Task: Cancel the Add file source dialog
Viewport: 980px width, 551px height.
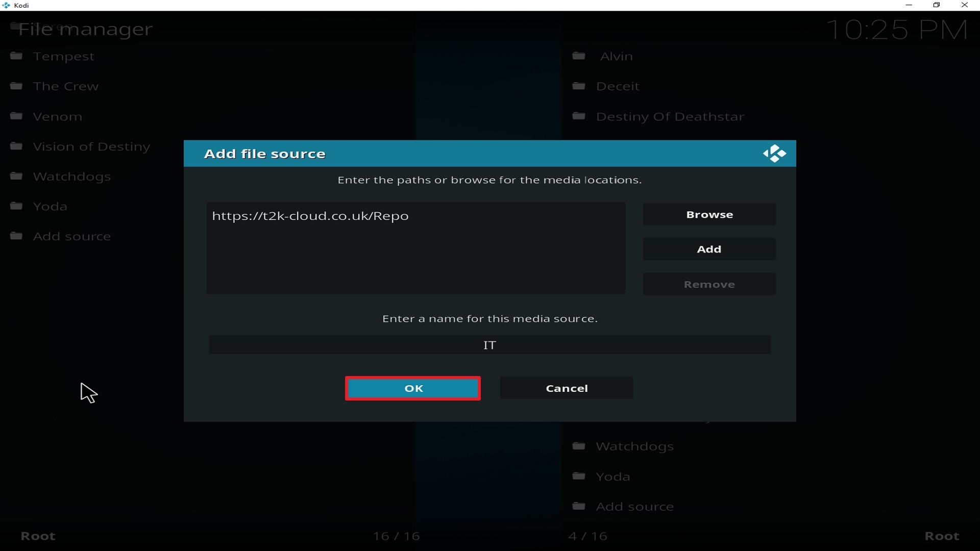Action: point(567,388)
